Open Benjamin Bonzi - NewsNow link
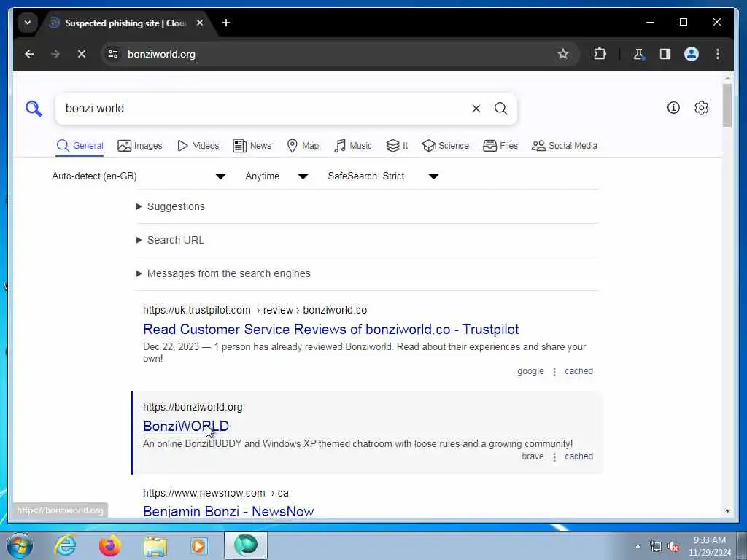This screenshot has height=560, width=747. pos(228,511)
